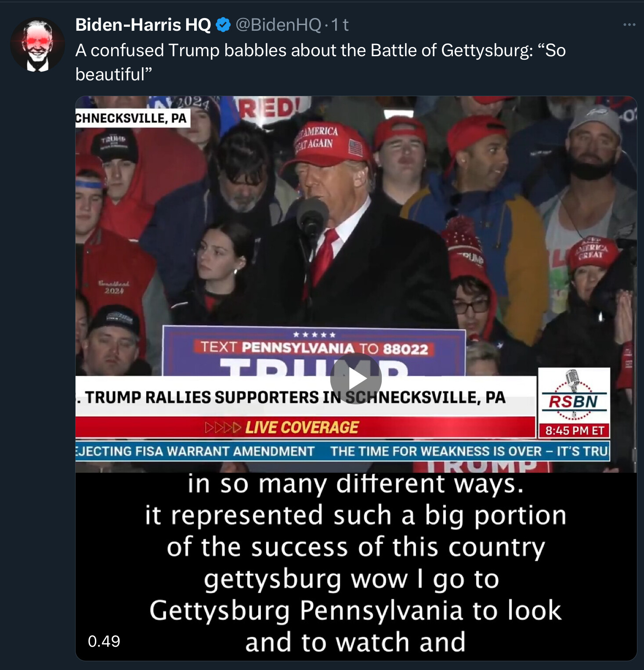Click the 'in so many different ways' caption

pyautogui.click(x=356, y=484)
